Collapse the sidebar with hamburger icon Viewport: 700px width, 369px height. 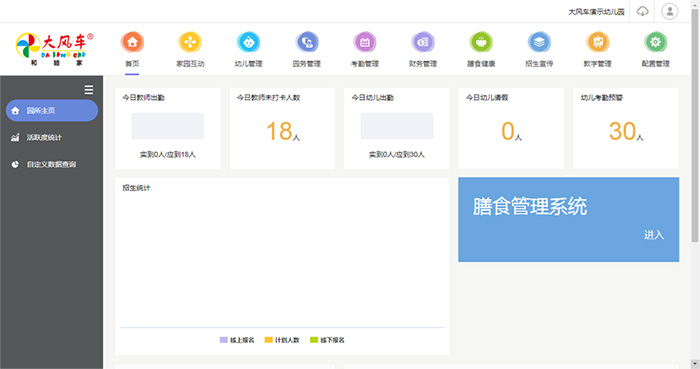[89, 90]
